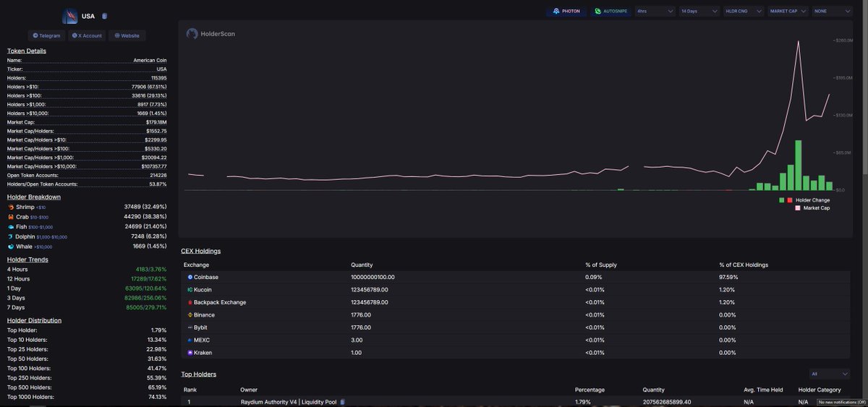Click the Backpack Exchange icon

[x=190, y=302]
